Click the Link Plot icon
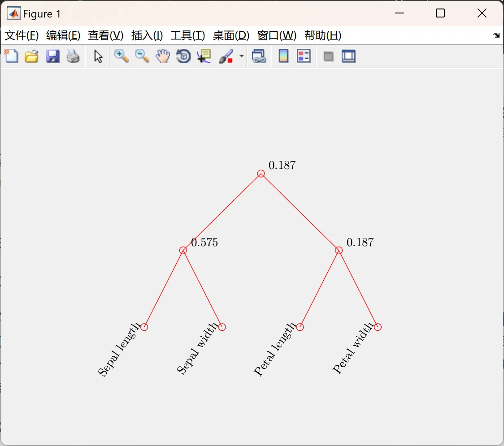Screen dimensions: 504x446 (259, 56)
